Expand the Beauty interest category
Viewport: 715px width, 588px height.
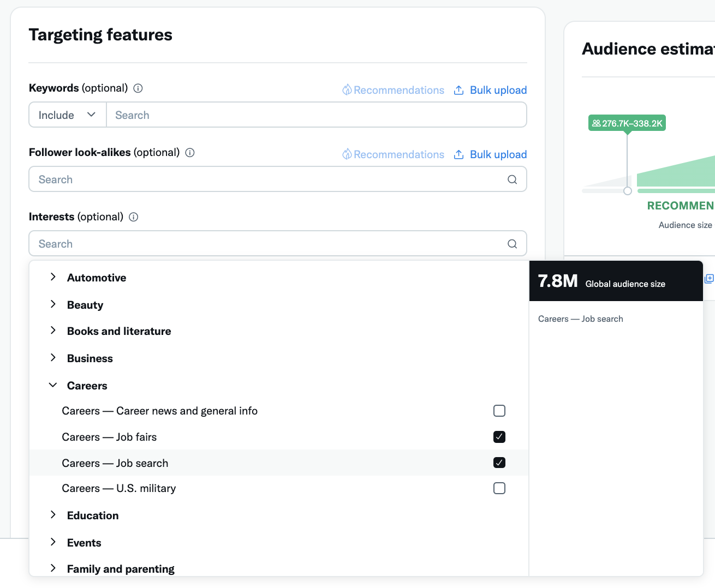point(53,304)
